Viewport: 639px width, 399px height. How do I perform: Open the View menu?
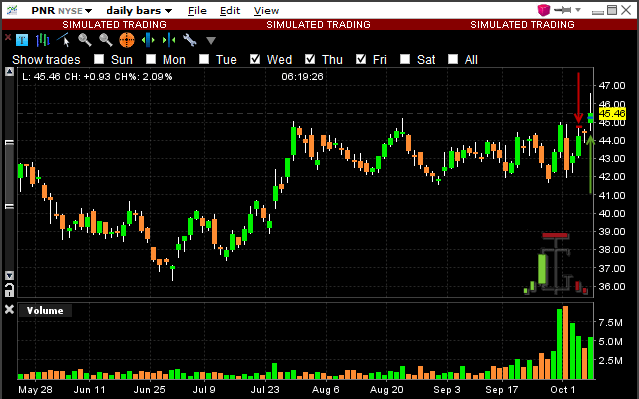(266, 11)
